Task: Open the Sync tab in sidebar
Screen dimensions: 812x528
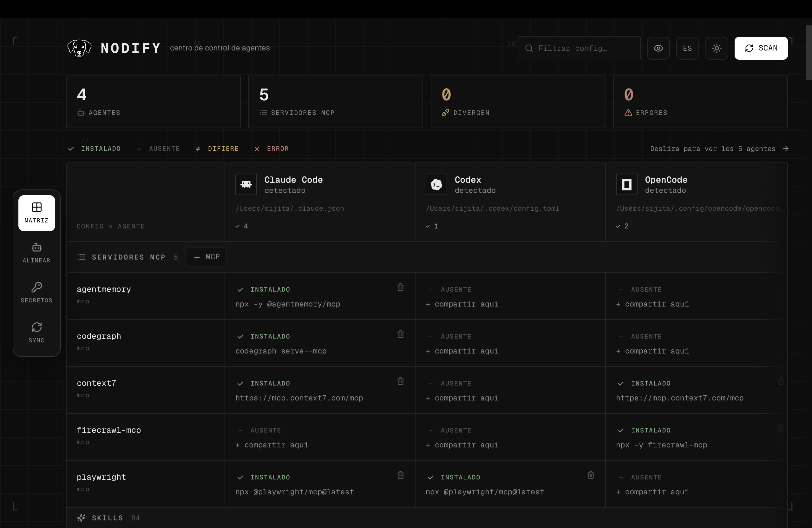Action: point(36,333)
